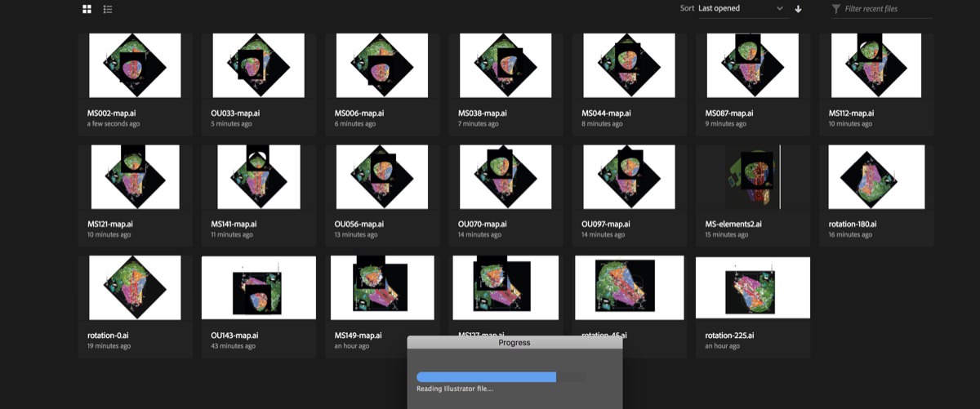Open the rotation-0.ai file
Image resolution: width=980 pixels, height=409 pixels.
point(135,287)
